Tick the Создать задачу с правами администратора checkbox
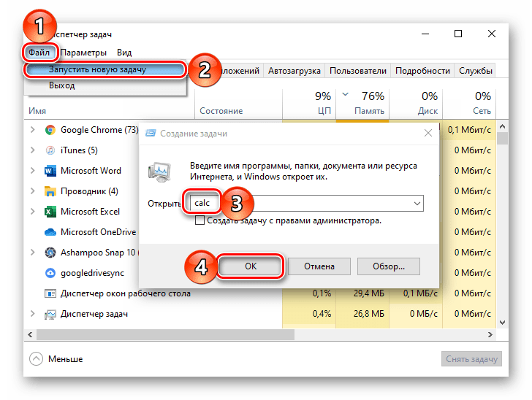Viewport: 532px width, 400px height. pyautogui.click(x=199, y=220)
